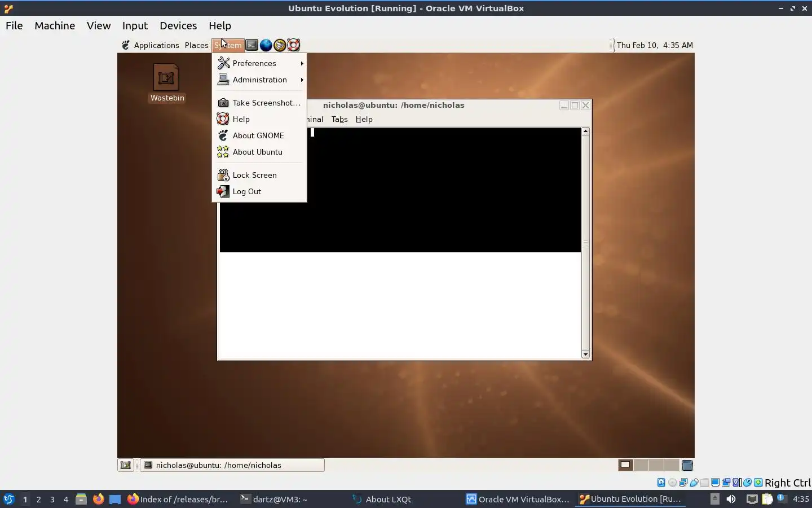Open the LXQt start menu icon
Viewport: 812px width, 508px height.
[x=8, y=499]
